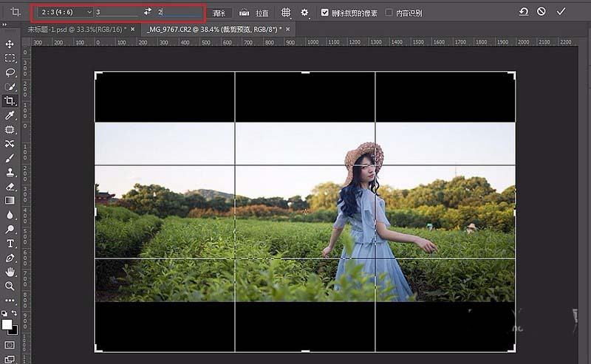
Task: Open additional crop settings gear menu
Action: pos(304,13)
